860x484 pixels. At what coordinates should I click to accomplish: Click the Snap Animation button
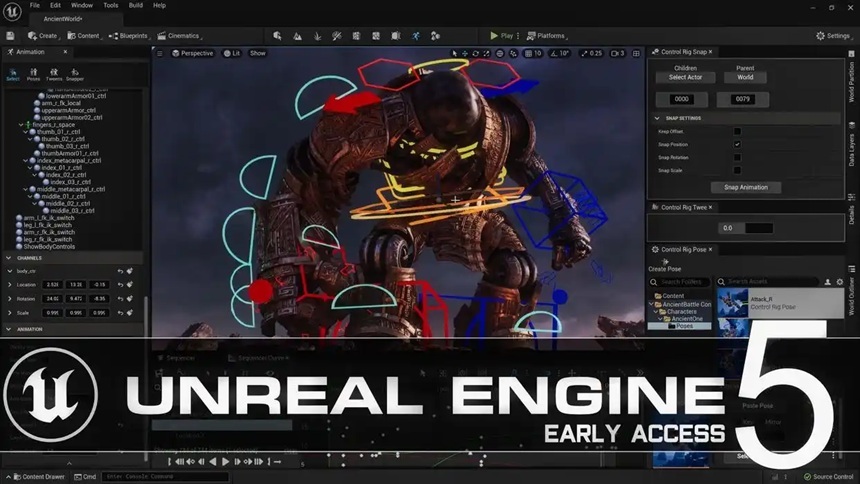(745, 187)
